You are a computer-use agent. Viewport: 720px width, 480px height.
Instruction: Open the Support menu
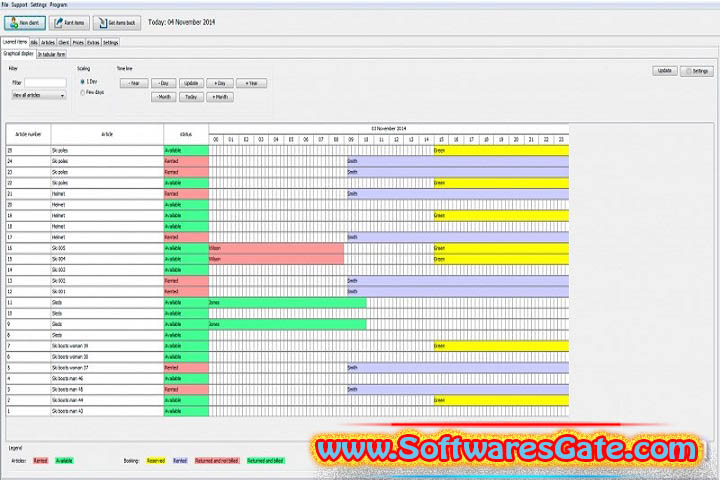coord(19,5)
